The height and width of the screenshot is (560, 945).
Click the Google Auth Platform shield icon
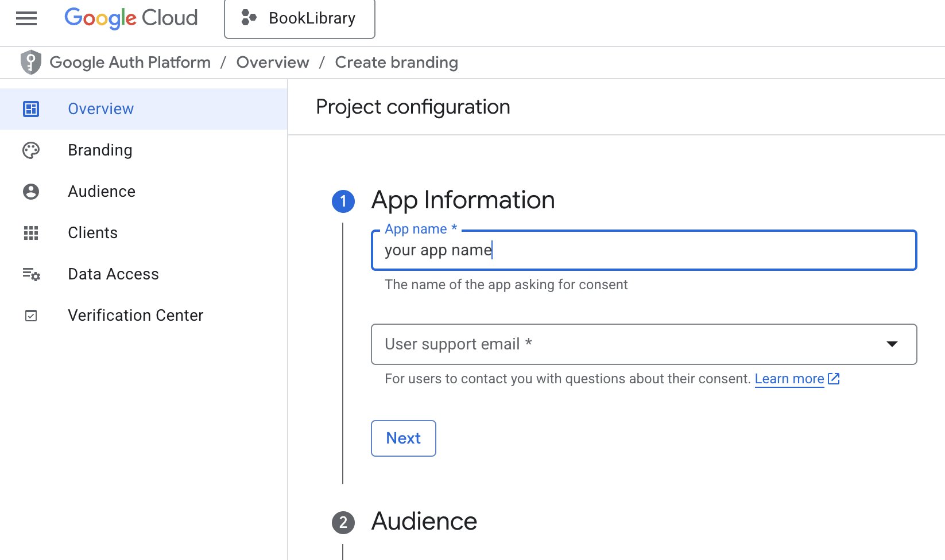click(x=31, y=63)
